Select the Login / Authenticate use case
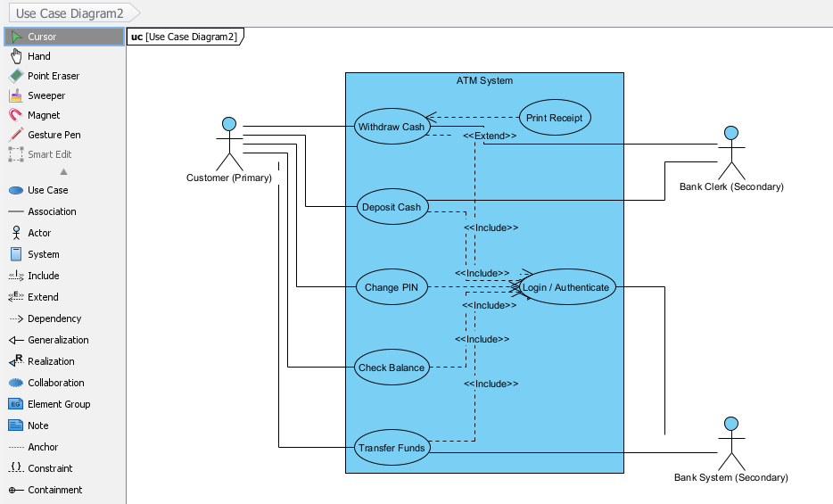Viewport: 833px width, 504px height. (566, 286)
